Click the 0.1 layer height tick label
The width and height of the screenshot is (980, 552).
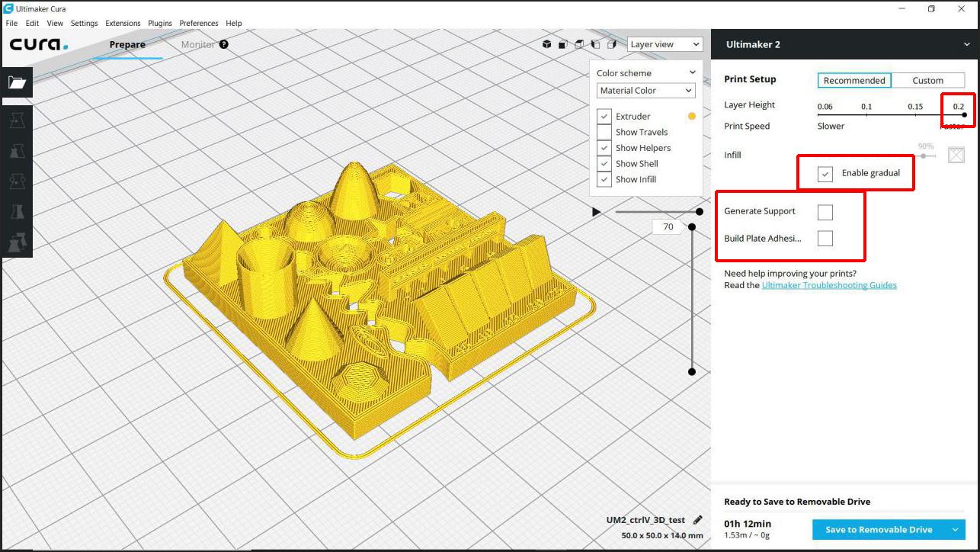coord(866,107)
